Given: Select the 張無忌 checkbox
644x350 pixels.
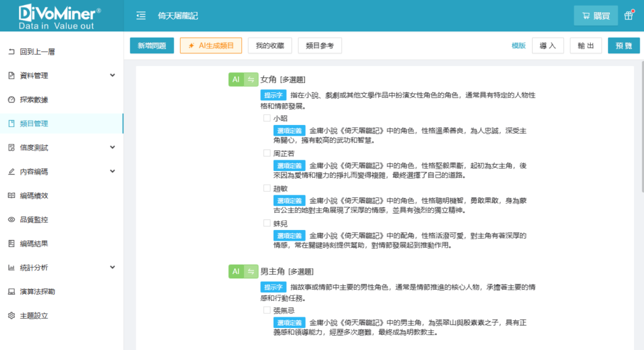Looking at the screenshot, I should (267, 310).
